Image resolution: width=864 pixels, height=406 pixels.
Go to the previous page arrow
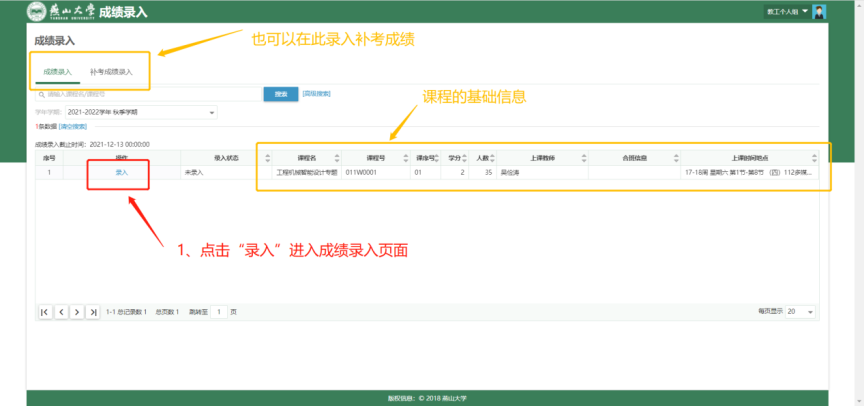click(61, 312)
